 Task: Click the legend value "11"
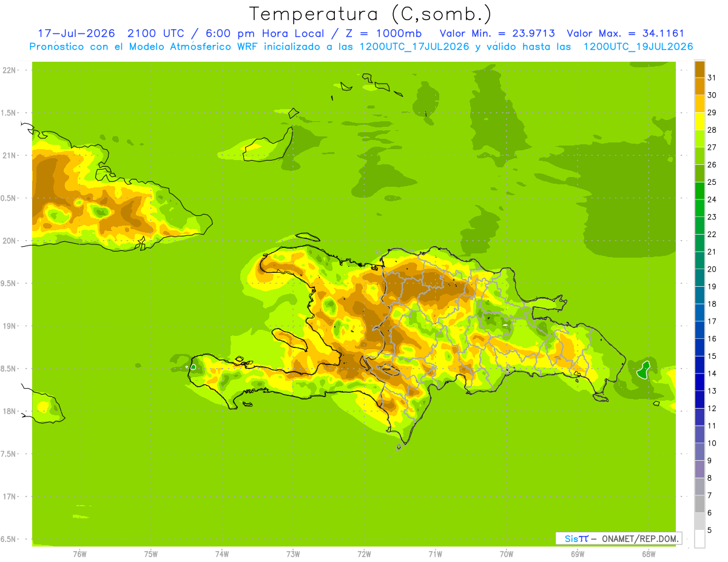click(x=712, y=426)
